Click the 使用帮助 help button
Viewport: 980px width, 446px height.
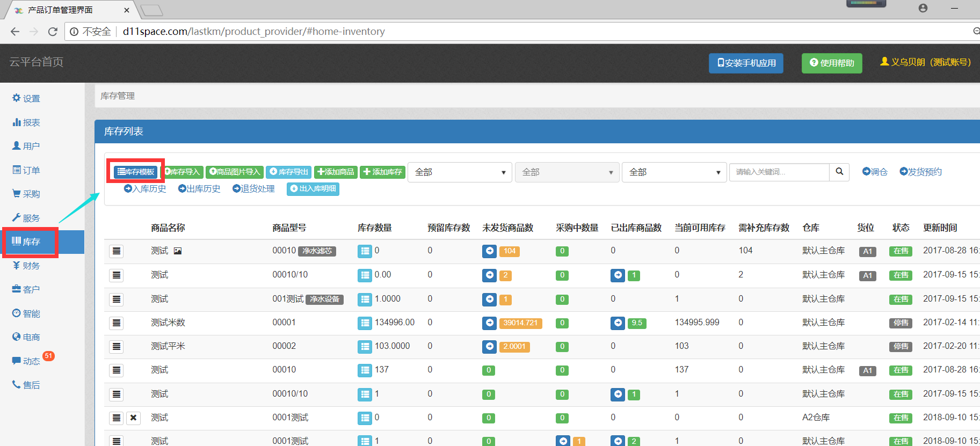coord(832,63)
